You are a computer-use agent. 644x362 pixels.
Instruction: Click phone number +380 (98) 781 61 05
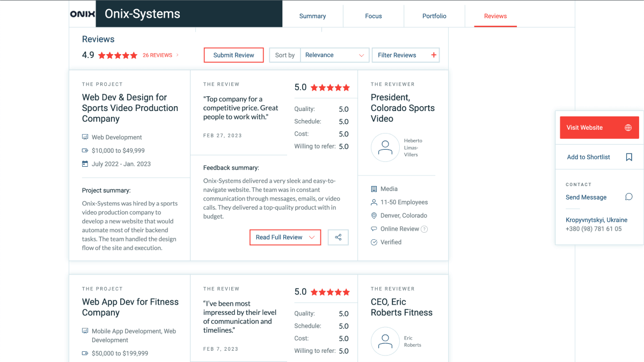[594, 228]
